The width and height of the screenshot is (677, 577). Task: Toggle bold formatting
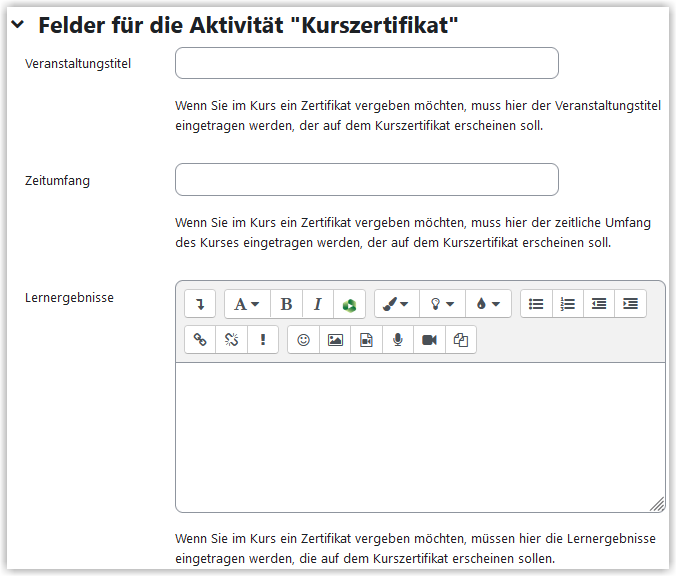(286, 304)
